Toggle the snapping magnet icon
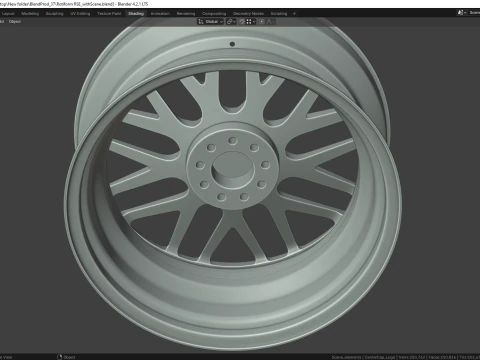This screenshot has width=480, height=360. 242,22
